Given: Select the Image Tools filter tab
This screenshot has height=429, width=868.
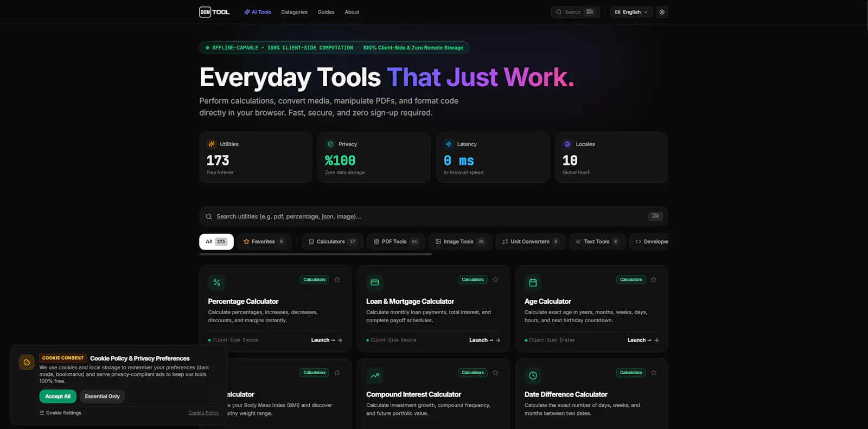Looking at the screenshot, I should 461,242.
